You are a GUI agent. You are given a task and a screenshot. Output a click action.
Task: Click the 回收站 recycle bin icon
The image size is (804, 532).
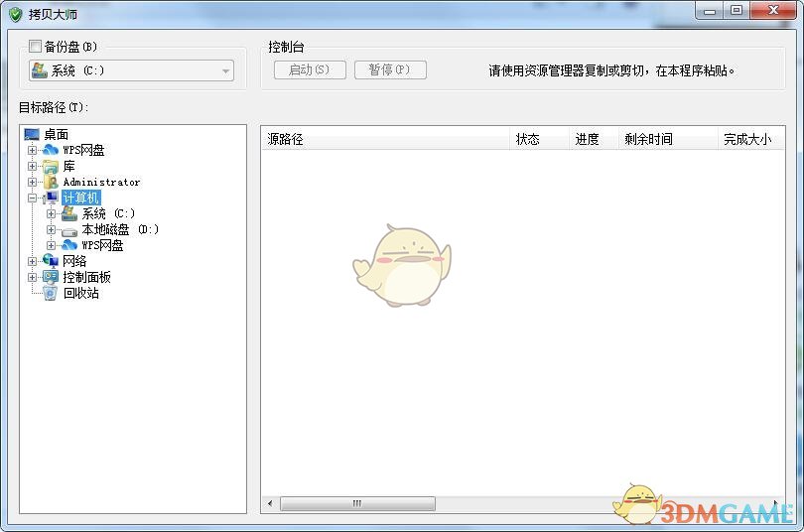[51, 293]
